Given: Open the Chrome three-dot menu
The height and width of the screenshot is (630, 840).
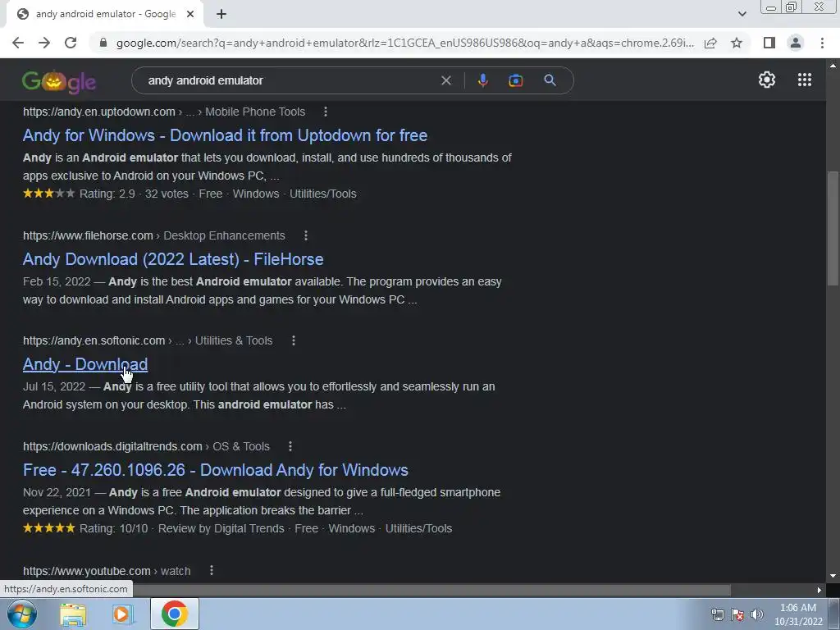Looking at the screenshot, I should [x=822, y=43].
